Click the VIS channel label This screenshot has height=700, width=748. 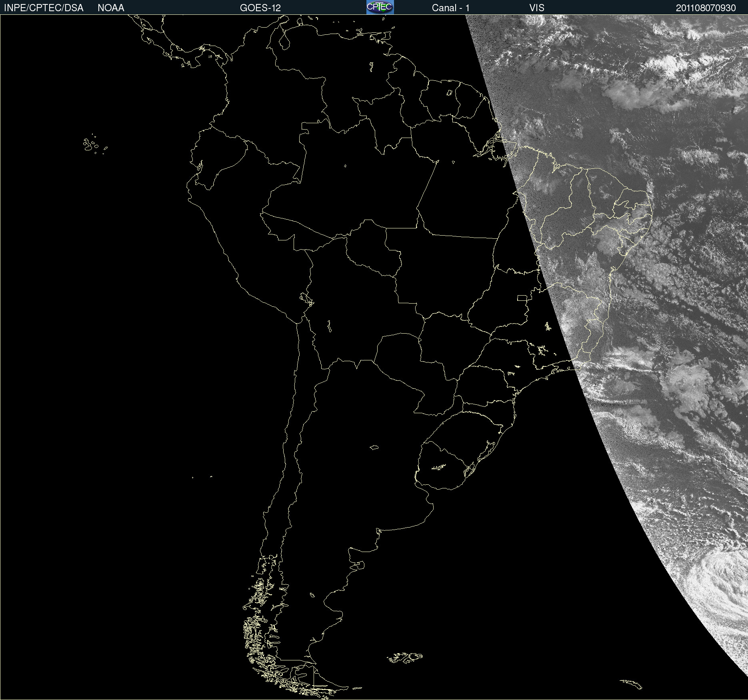537,8
